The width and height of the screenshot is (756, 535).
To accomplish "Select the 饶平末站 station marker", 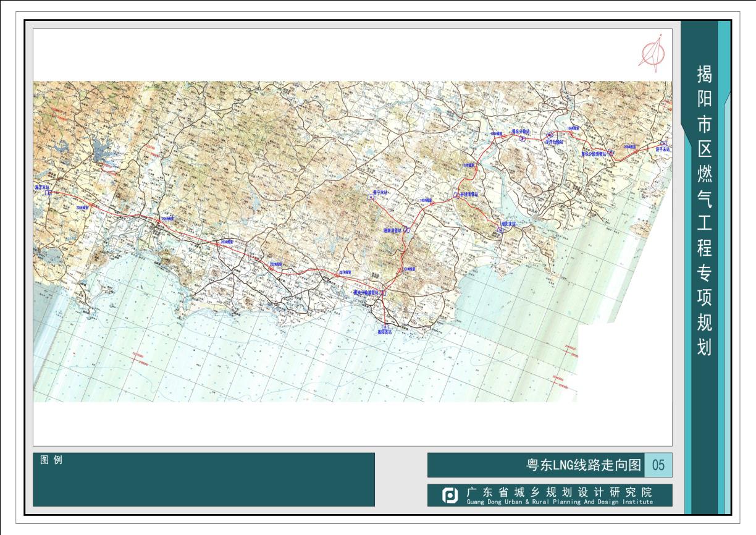I will coord(663,143).
